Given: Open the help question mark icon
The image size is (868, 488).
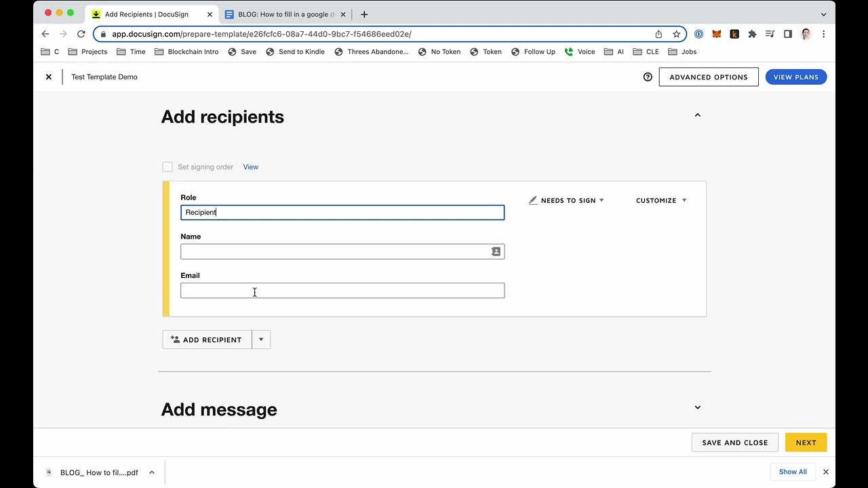Looking at the screenshot, I should coord(648,77).
